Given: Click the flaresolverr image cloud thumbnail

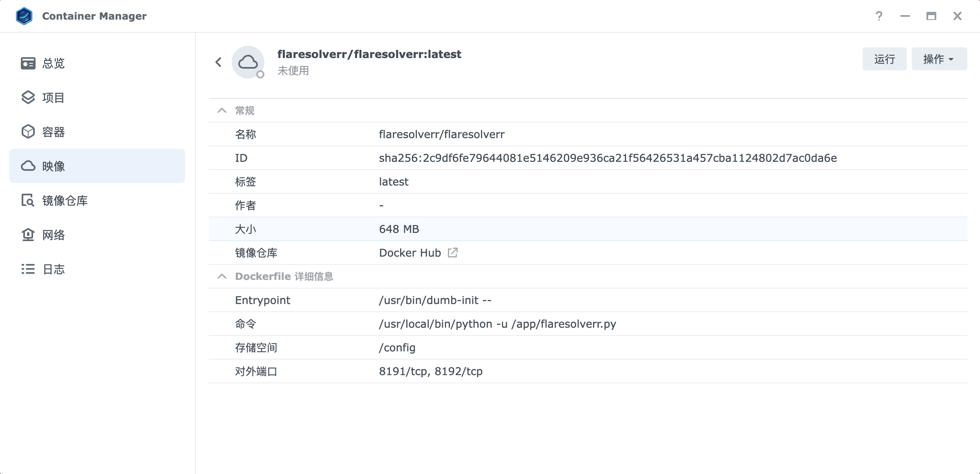Looking at the screenshot, I should tap(248, 62).
